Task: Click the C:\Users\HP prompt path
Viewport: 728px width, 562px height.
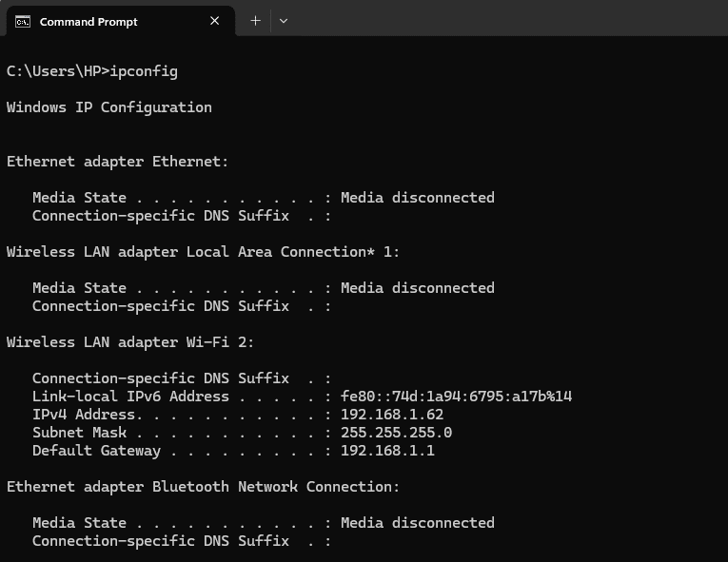Action: 57,71
